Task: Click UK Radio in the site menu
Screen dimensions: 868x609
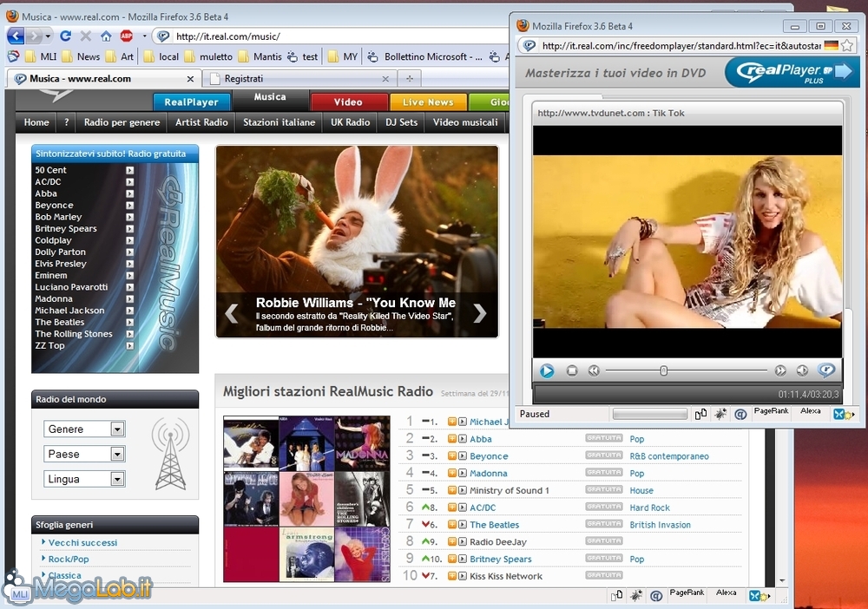Action: (x=351, y=122)
